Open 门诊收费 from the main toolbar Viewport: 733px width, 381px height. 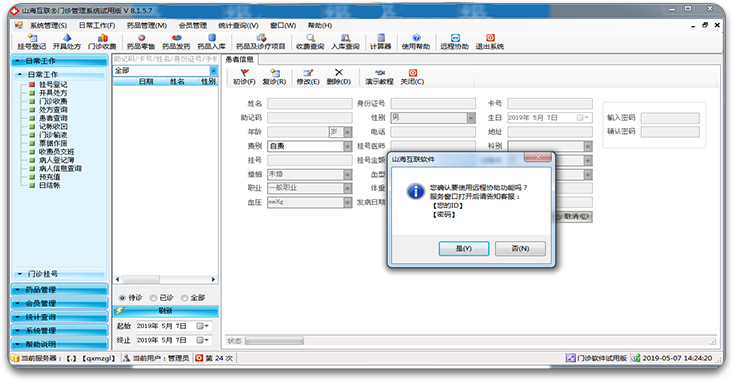coord(102,42)
